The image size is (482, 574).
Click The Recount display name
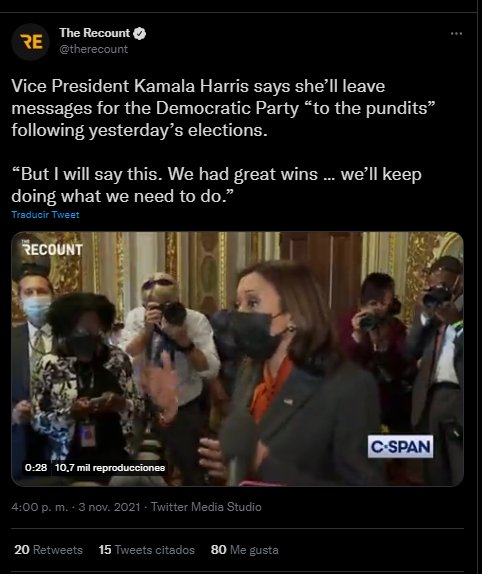[x=94, y=33]
